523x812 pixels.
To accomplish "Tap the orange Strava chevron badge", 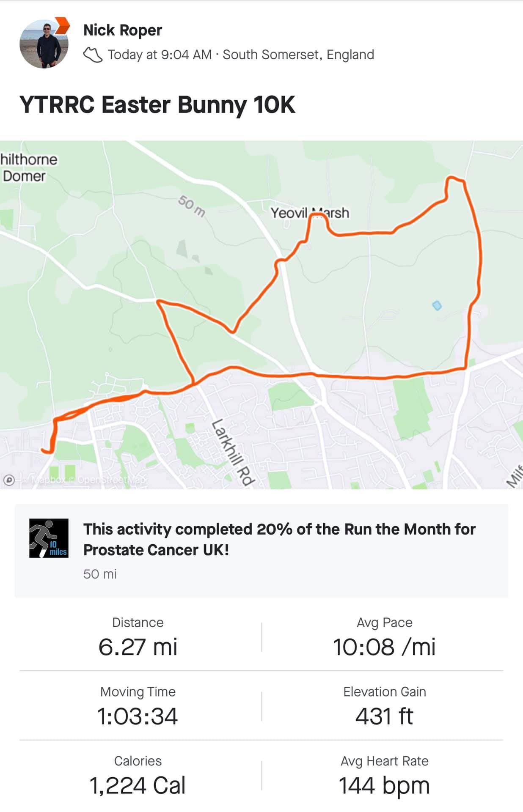I will 63,25.
